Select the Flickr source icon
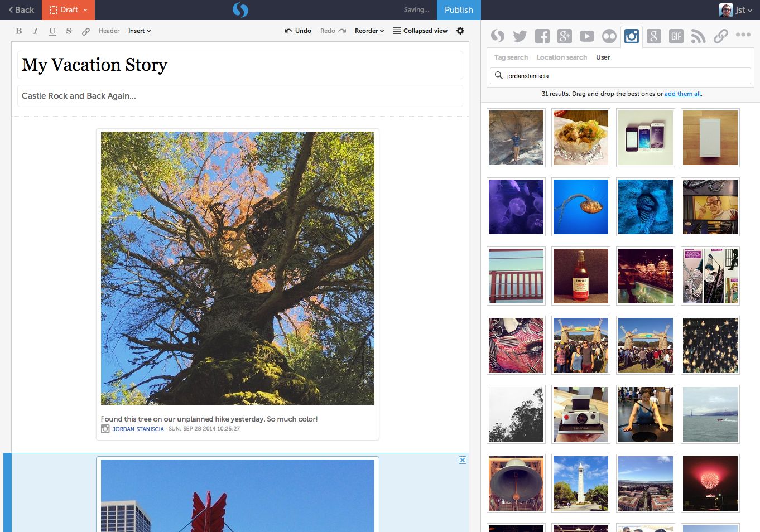Viewport: 760px width, 532px height. pyautogui.click(x=609, y=36)
